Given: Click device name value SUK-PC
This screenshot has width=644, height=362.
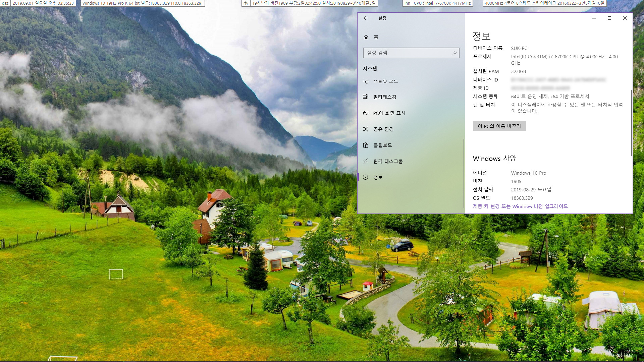Looking at the screenshot, I should (519, 48).
